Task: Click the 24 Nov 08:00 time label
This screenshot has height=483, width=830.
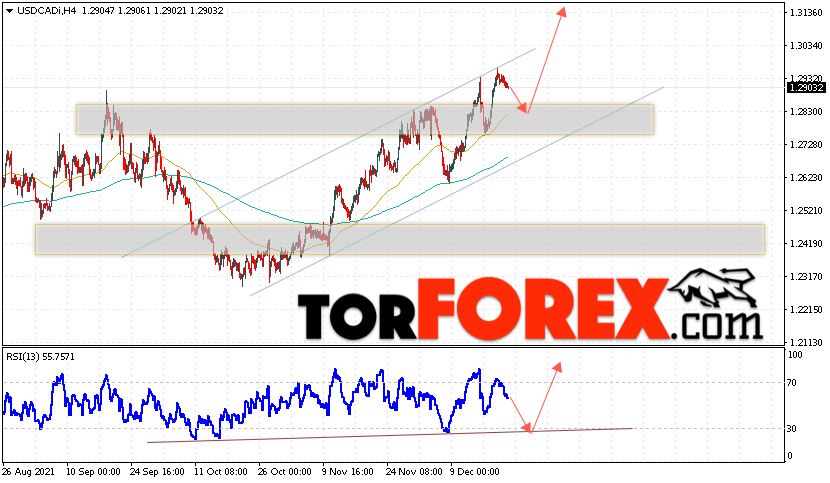Action: (414, 471)
